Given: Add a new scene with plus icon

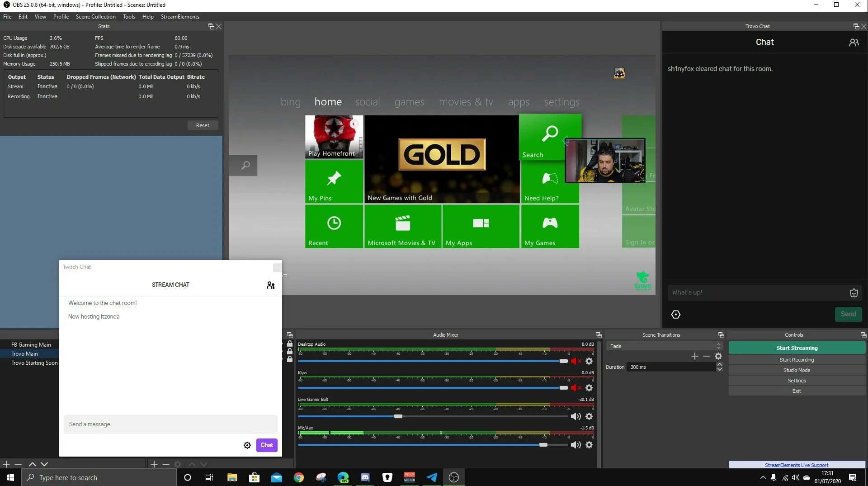Looking at the screenshot, I should click(6, 464).
